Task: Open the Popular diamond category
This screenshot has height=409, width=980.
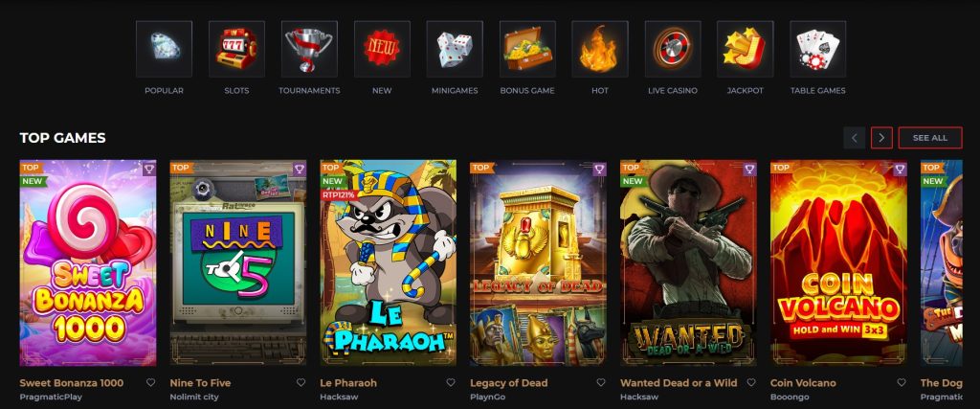Action: pos(164,50)
